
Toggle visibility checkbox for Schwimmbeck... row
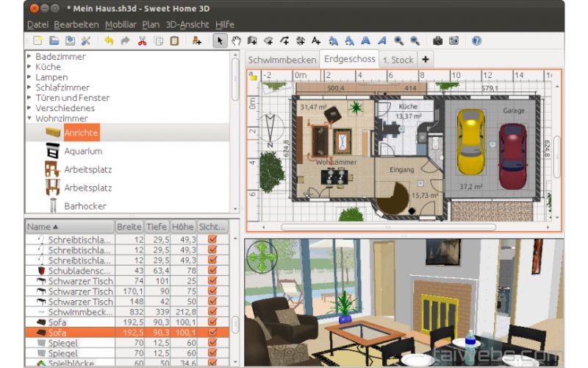coord(212,311)
